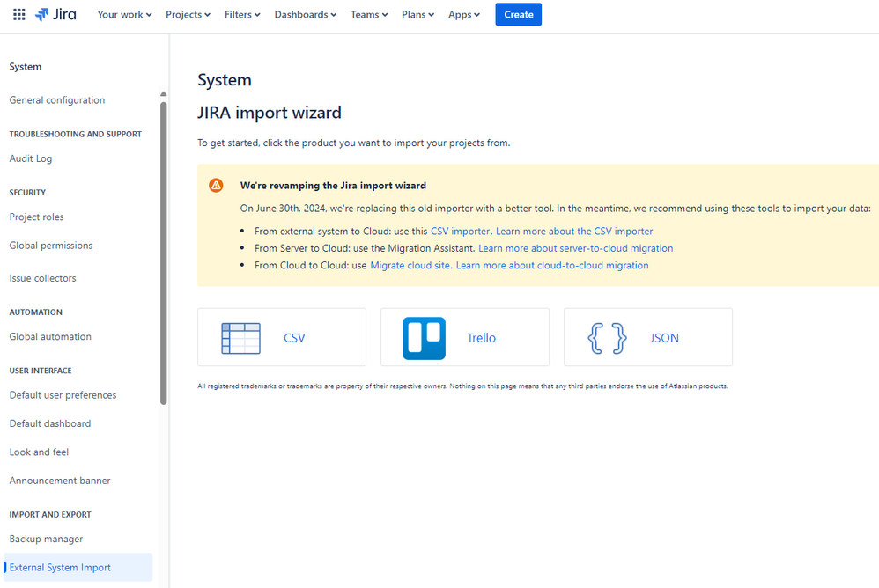Expand the Teams menu
Screen dimensions: 879x588
click(x=369, y=15)
